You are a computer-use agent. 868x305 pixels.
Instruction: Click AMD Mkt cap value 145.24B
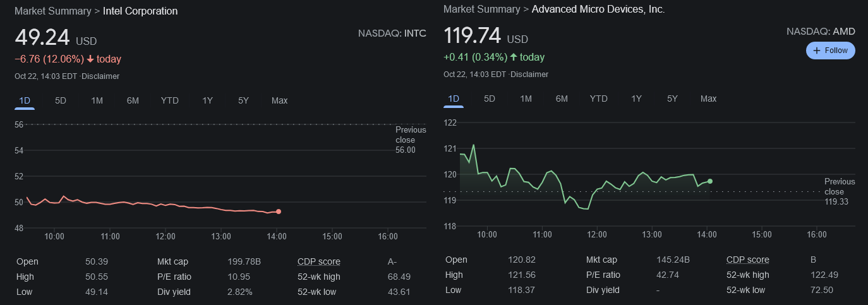673,260
